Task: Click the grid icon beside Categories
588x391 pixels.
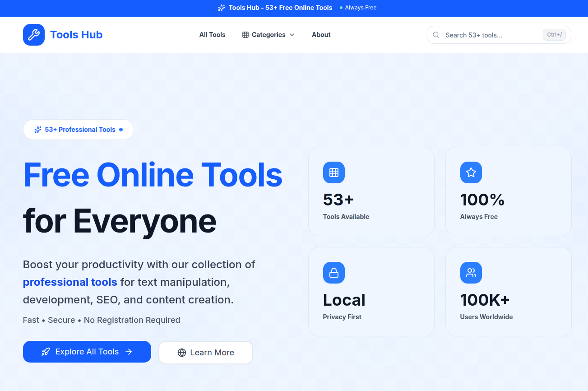Action: (245, 34)
